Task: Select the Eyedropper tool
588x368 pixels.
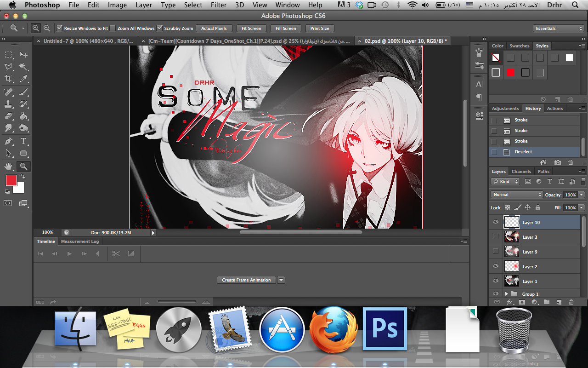Action: click(23, 79)
